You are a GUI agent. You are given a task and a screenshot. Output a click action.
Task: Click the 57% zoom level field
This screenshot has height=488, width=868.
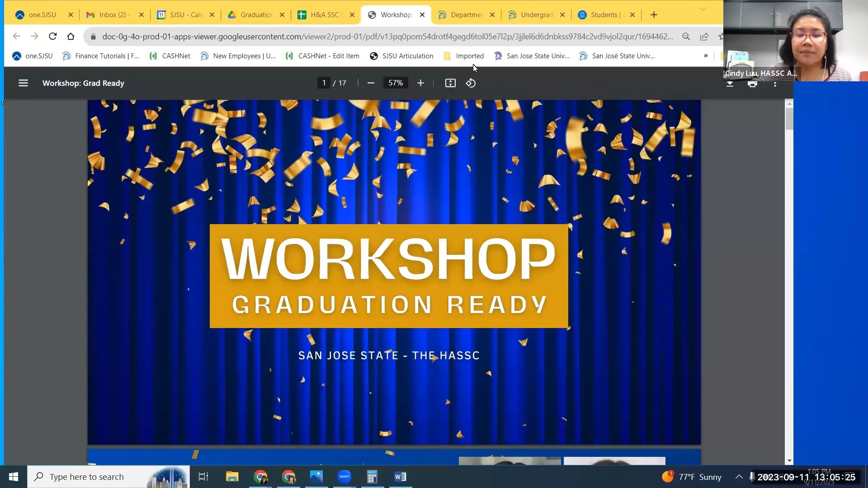(x=396, y=83)
